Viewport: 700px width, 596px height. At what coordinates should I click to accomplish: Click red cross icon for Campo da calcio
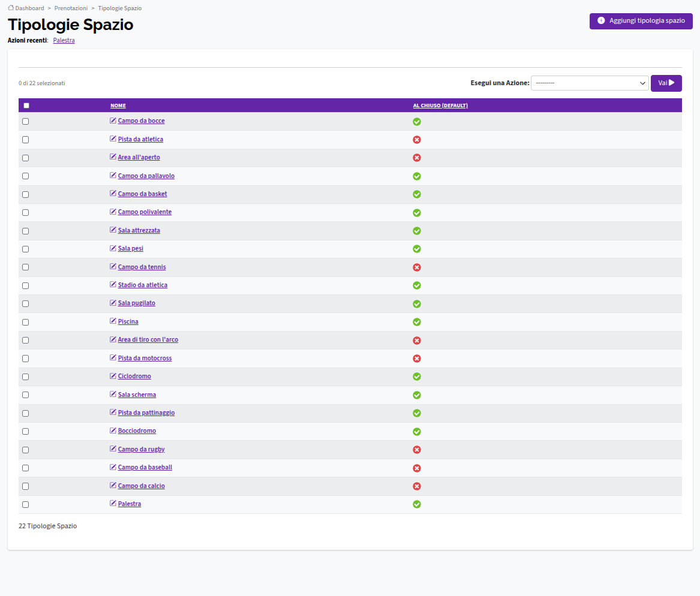pyautogui.click(x=416, y=486)
